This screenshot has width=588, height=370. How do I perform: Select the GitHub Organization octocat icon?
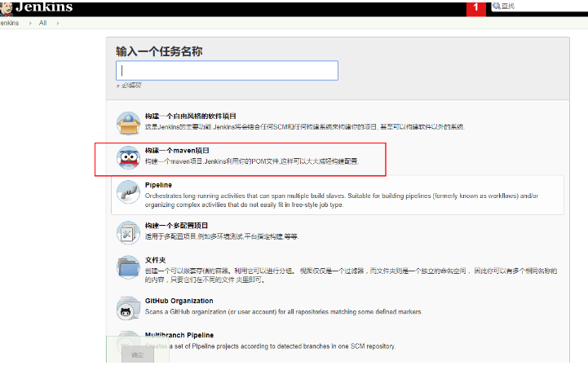(x=128, y=308)
